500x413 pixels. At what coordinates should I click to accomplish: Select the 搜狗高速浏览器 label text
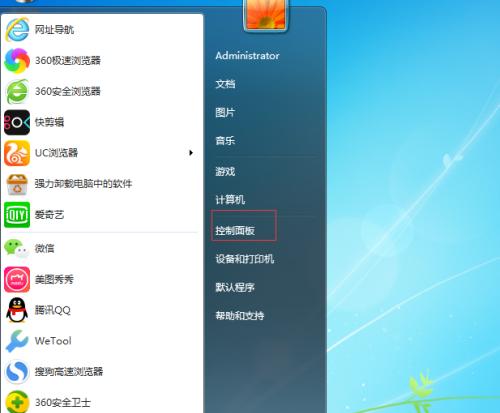tap(69, 371)
